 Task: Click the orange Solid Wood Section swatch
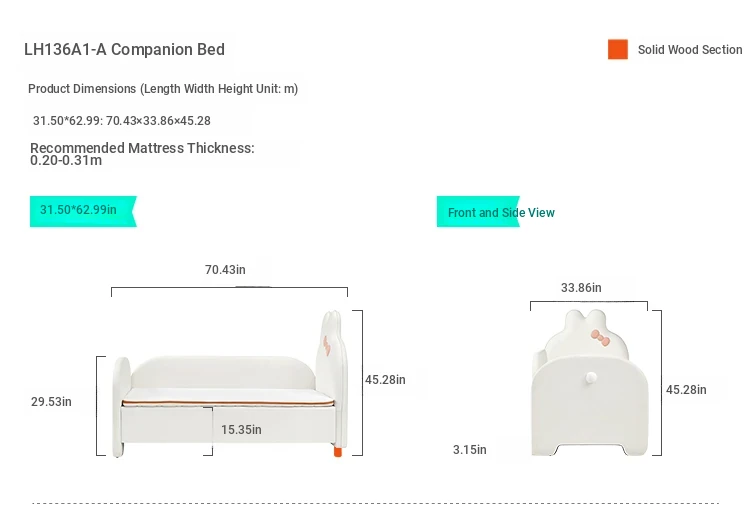pyautogui.click(x=618, y=49)
